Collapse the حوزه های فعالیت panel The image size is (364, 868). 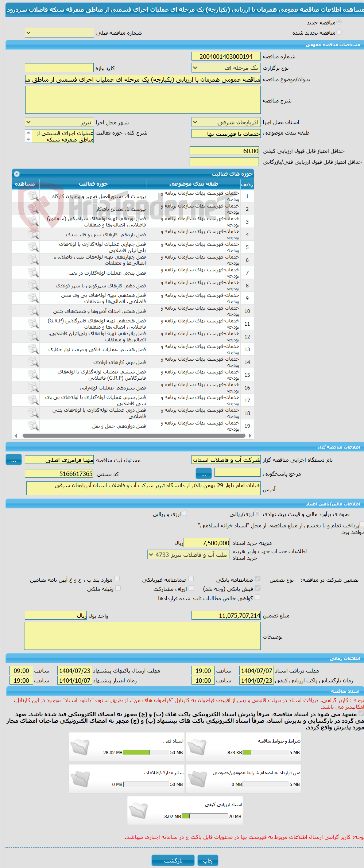(17, 174)
